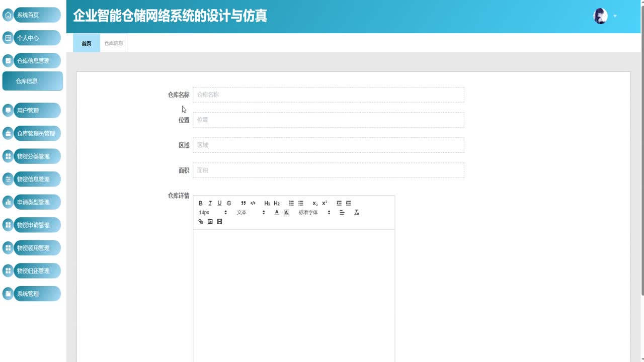Toggle strikethrough formatting in editor
Image resolution: width=644 pixels, height=362 pixels.
point(229,203)
